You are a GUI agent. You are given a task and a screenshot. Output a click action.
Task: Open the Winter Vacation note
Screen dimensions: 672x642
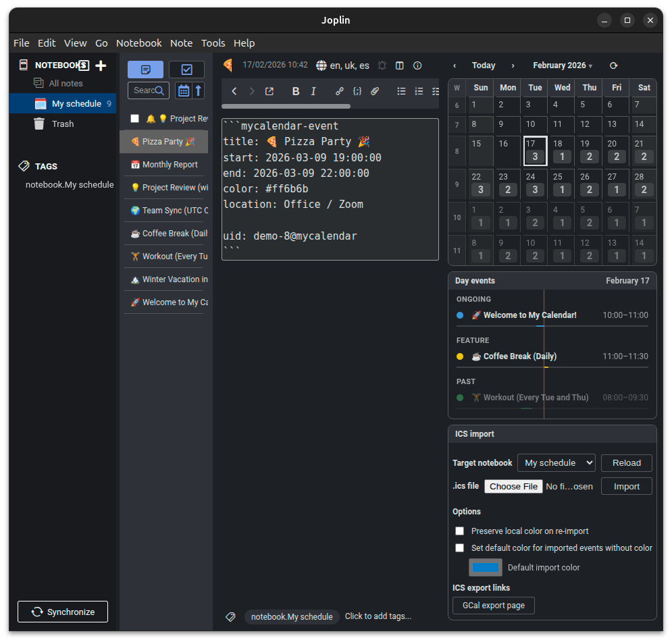(x=163, y=279)
